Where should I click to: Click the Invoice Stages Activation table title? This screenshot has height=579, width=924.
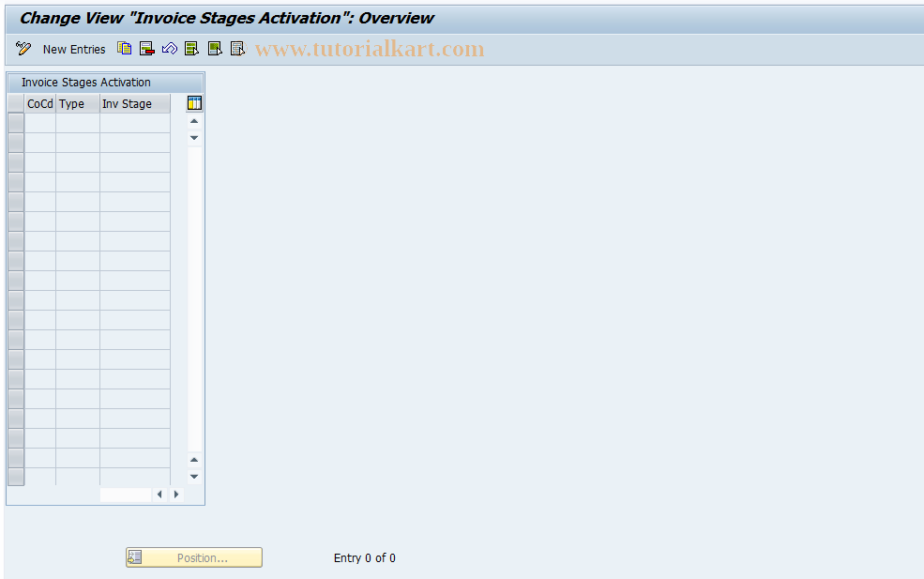tap(86, 83)
